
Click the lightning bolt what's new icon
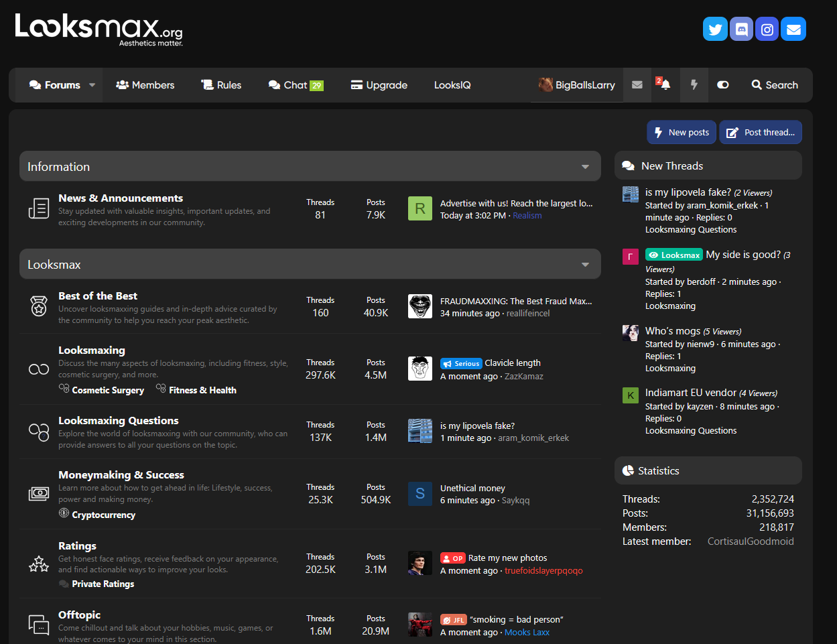694,85
